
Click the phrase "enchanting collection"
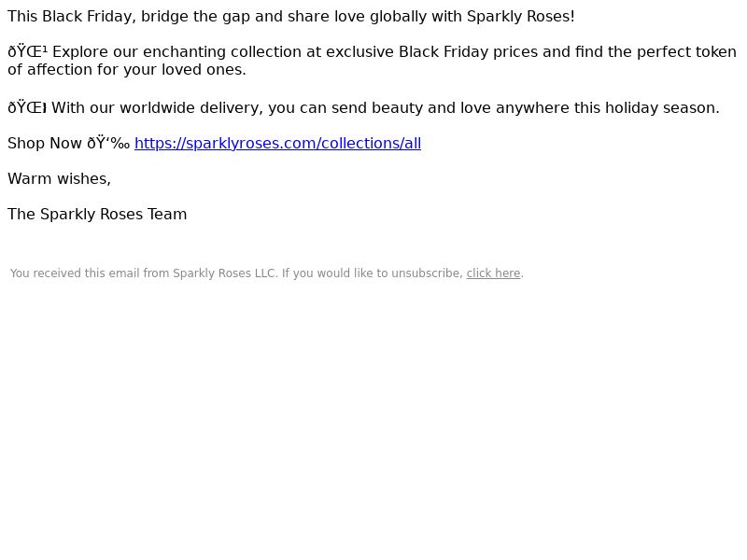[222, 51]
